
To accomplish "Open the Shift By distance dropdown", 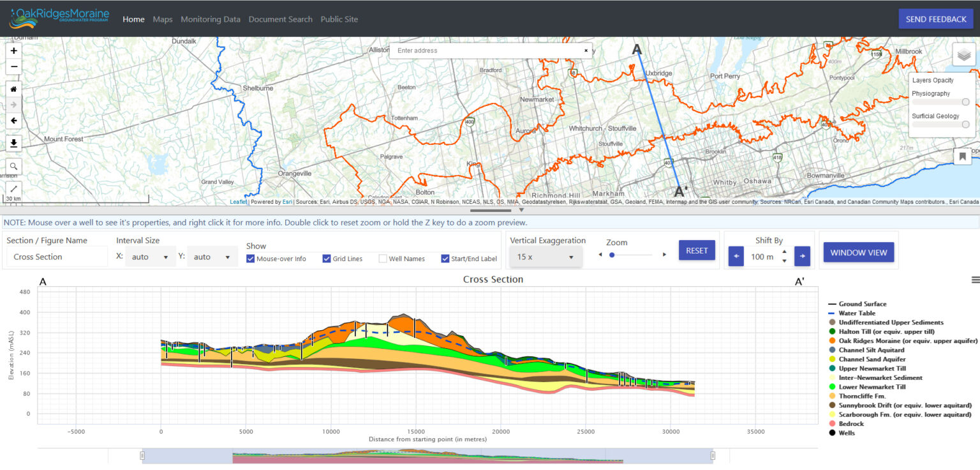I will coord(770,256).
